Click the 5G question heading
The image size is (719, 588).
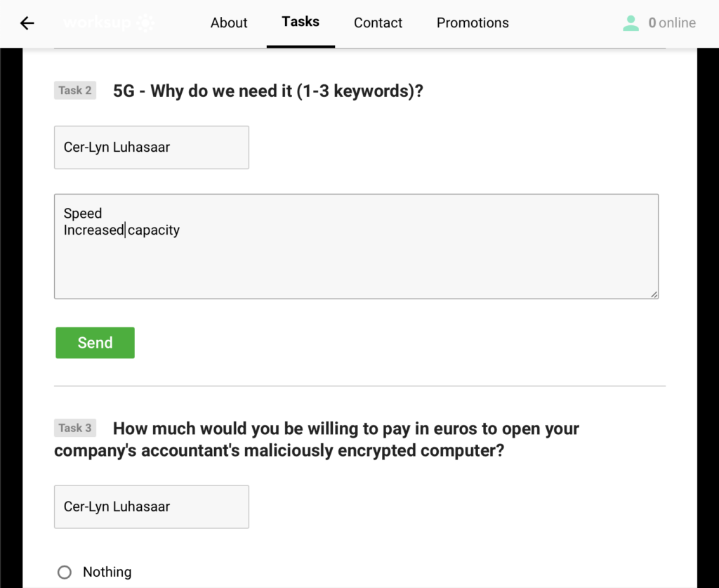[x=268, y=91]
